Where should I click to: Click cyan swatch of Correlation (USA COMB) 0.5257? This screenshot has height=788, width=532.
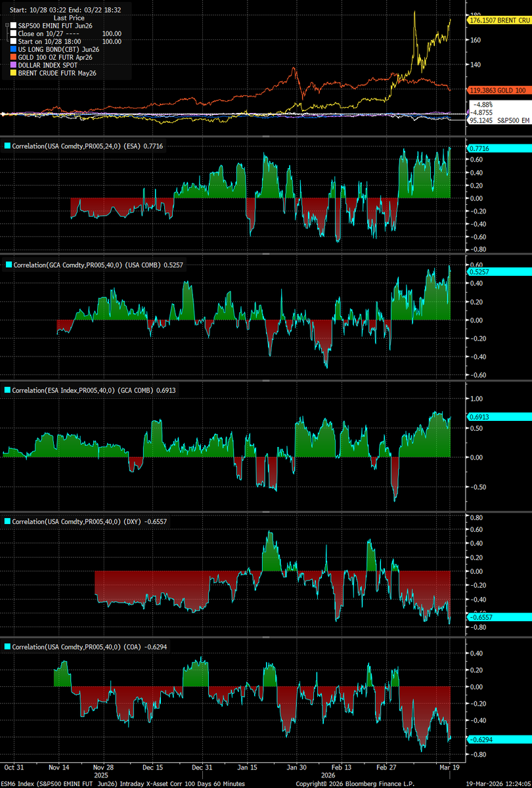(x=8, y=265)
